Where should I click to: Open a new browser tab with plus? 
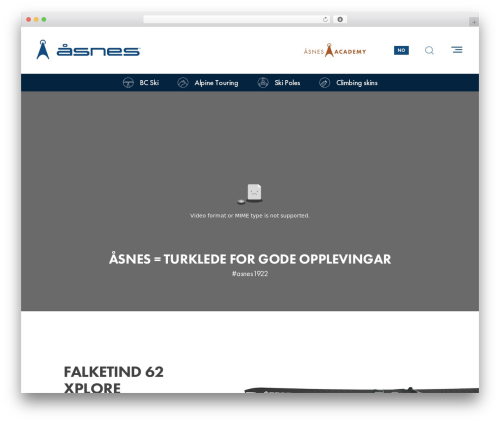click(474, 22)
